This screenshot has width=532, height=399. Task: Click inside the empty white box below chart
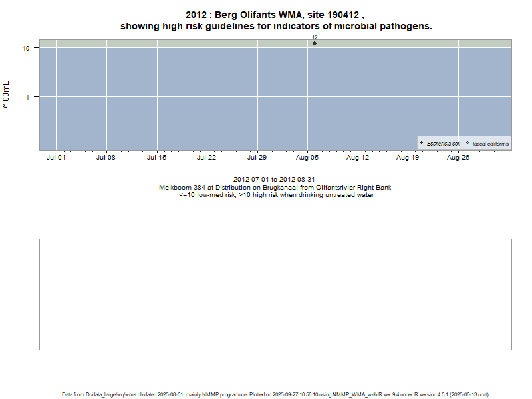[x=275, y=294]
